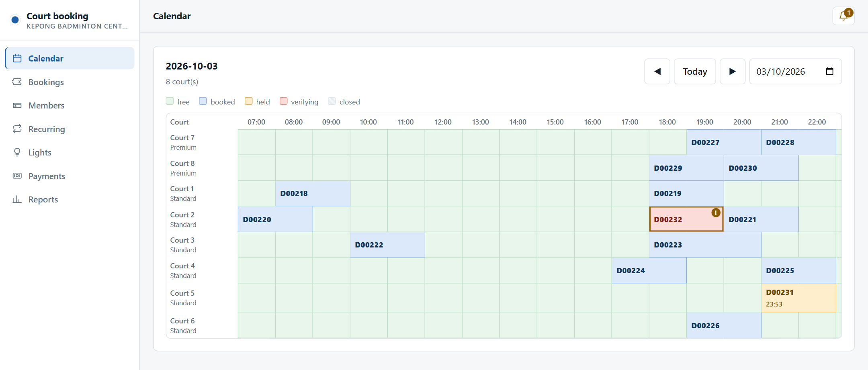Viewport: 868px width, 370px height.
Task: Open booking D00222 on Court 3
Action: pyautogui.click(x=387, y=245)
